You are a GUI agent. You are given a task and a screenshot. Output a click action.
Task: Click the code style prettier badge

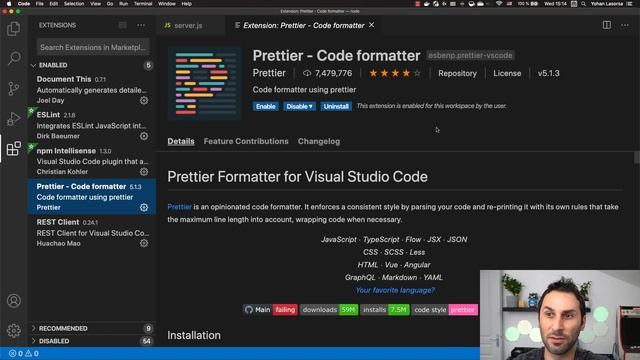pos(445,310)
